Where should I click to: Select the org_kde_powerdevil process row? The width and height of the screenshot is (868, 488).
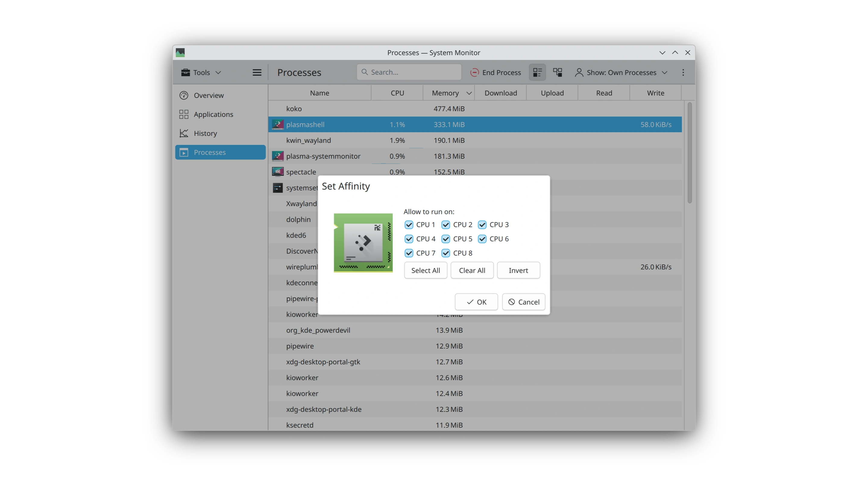[475, 330]
